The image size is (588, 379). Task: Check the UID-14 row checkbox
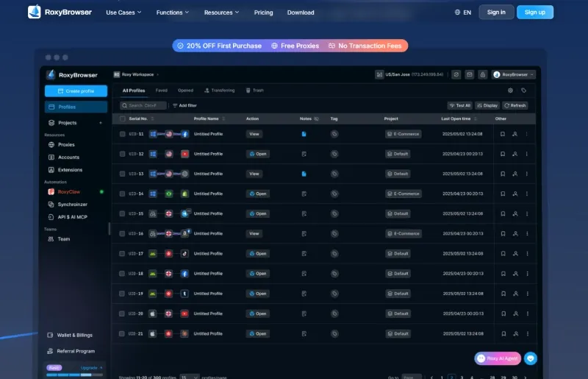[x=122, y=194]
